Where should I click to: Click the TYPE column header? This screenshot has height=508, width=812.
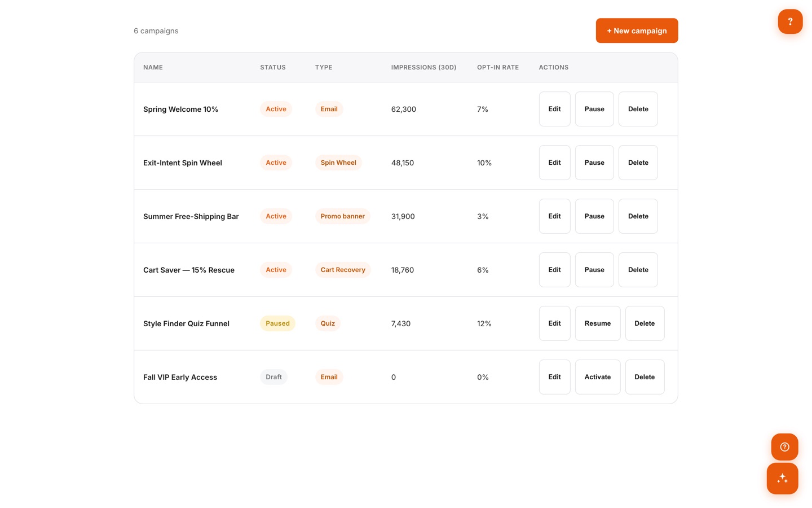pyautogui.click(x=324, y=67)
